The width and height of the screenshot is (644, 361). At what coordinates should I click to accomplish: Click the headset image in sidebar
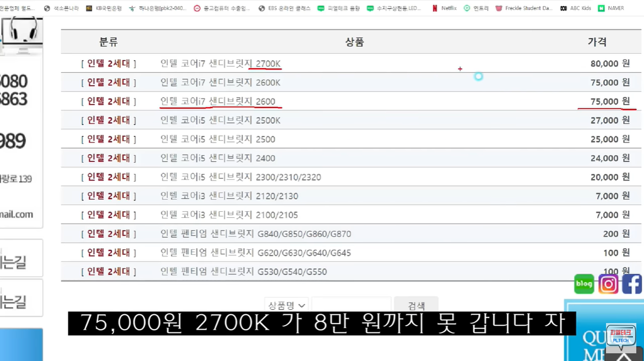[23, 35]
